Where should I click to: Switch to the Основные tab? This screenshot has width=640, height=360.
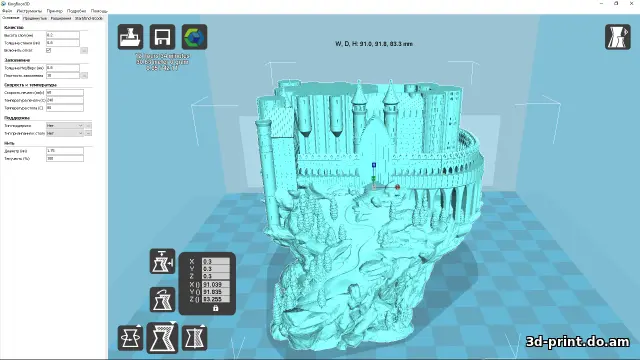11,18
